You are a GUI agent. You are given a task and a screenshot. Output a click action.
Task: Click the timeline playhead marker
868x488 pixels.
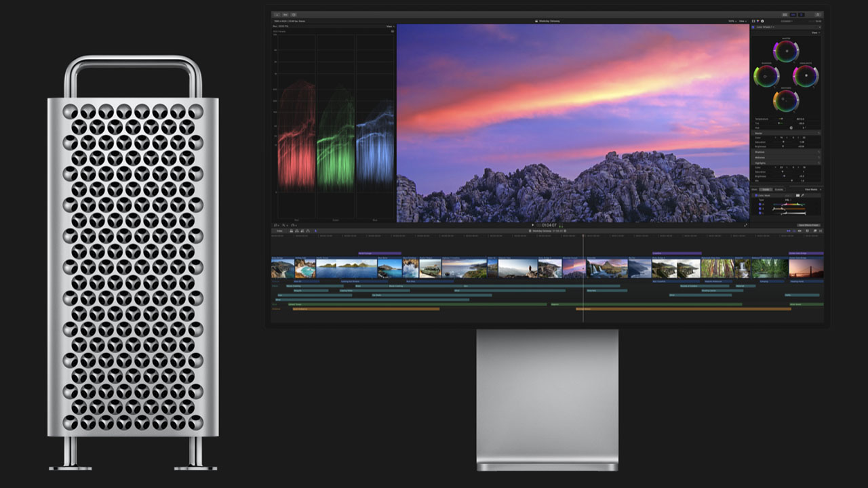(x=583, y=236)
